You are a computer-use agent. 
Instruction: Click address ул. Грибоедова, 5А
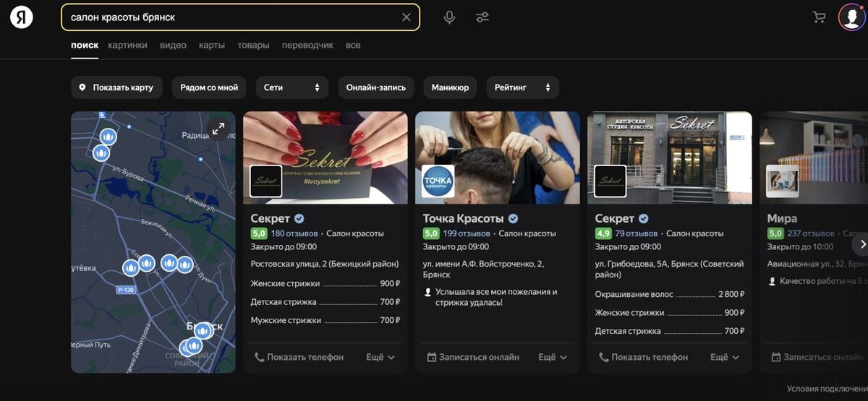[668, 269]
